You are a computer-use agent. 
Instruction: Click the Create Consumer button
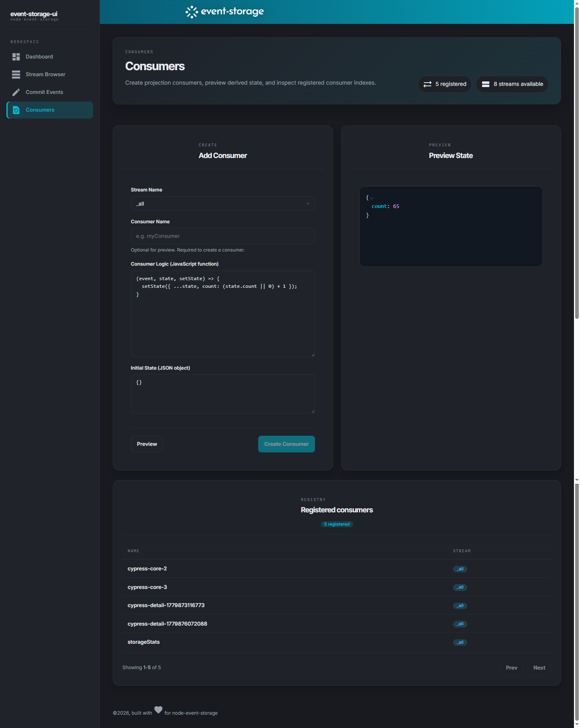tap(286, 444)
